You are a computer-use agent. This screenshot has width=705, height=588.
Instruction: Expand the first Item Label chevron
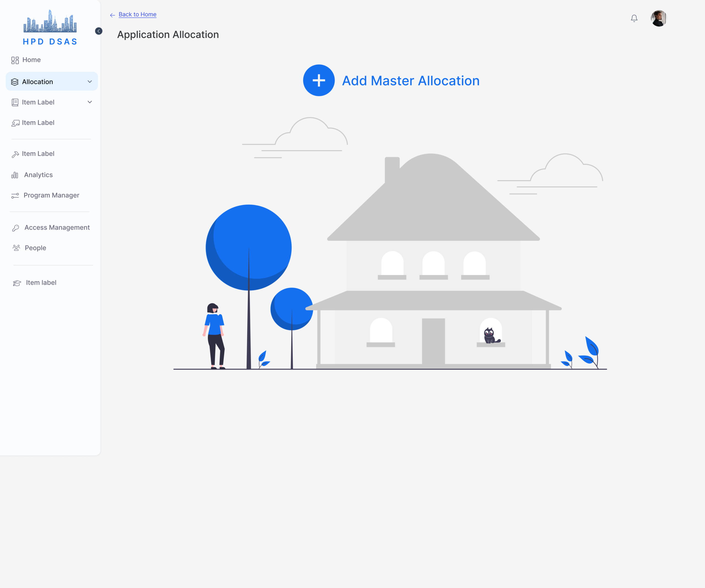pyautogui.click(x=90, y=102)
